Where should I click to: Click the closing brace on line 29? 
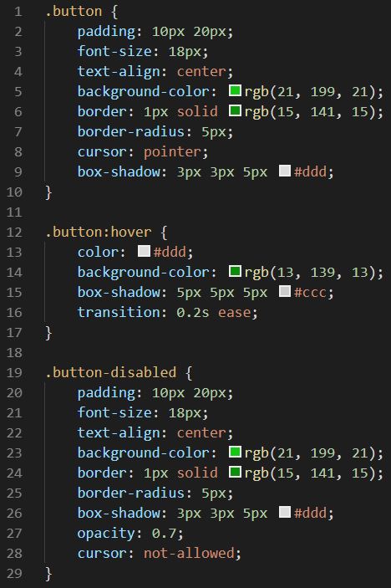(48, 574)
